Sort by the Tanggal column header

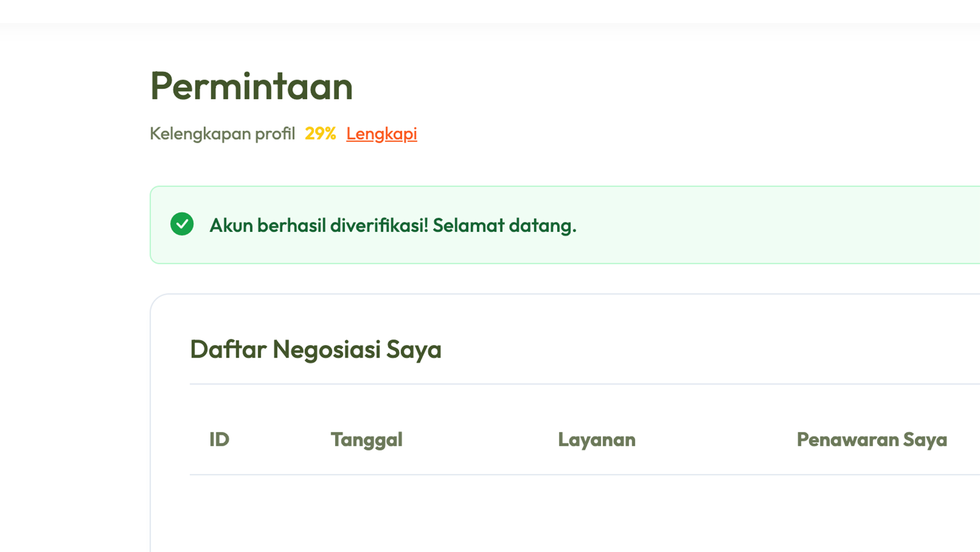[366, 439]
